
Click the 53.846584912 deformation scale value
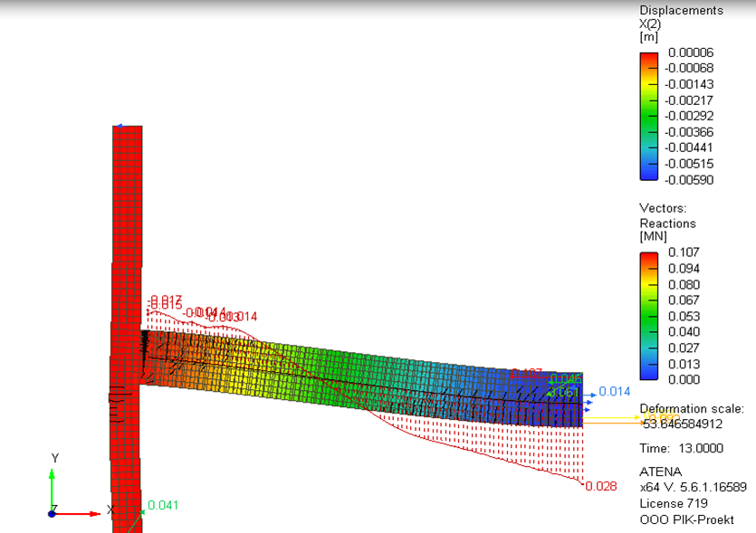(x=683, y=424)
